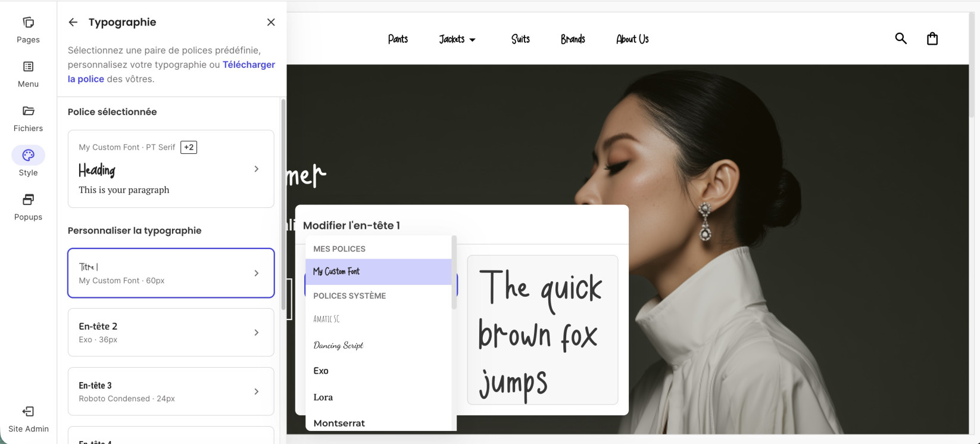This screenshot has height=444, width=980.
Task: Close the Typographie panel
Action: tap(271, 22)
